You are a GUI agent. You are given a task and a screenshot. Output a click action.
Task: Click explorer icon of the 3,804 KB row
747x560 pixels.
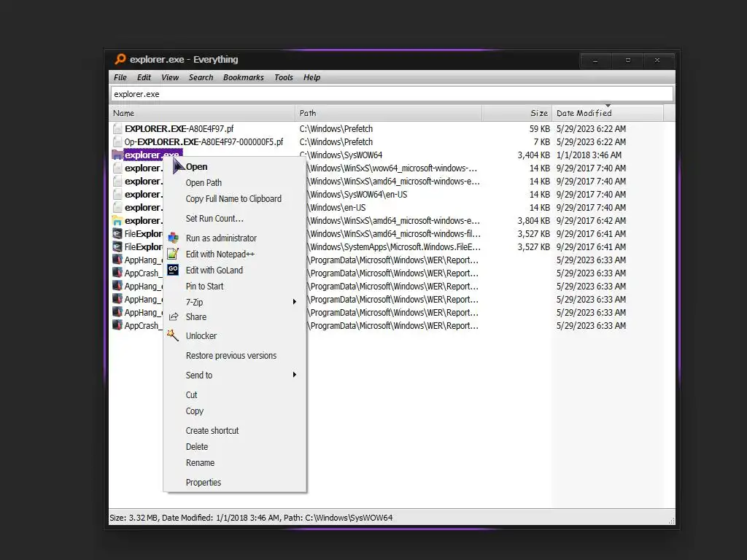point(117,220)
